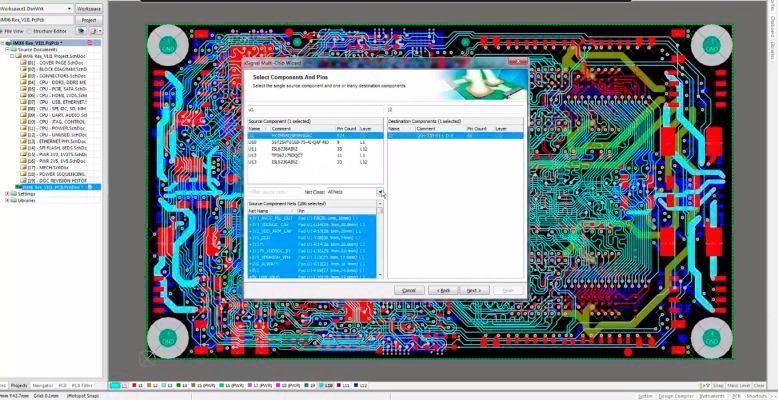Open the Workspace1.DsnWrk dropdown

point(69,9)
